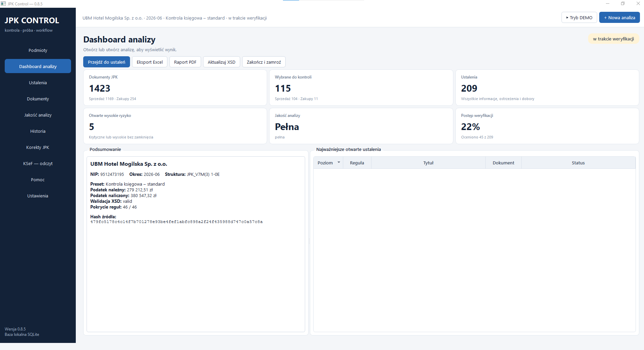Click the Otwarte wysokie ryzyko card
The image size is (644, 350).
[175, 126]
